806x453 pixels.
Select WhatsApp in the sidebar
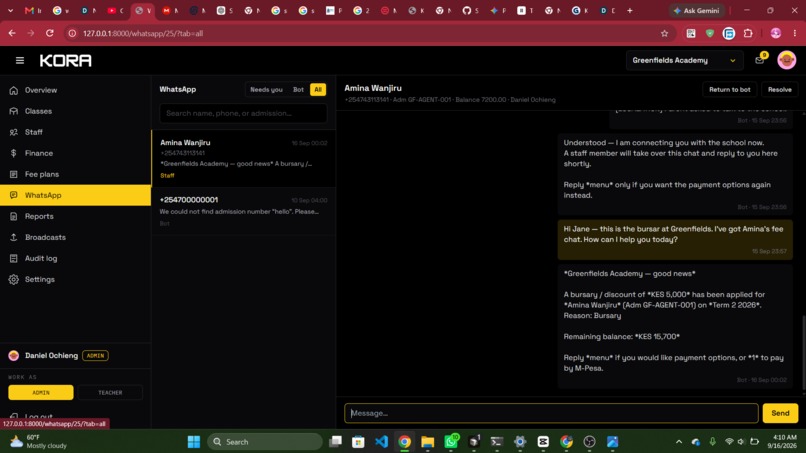[x=76, y=195]
